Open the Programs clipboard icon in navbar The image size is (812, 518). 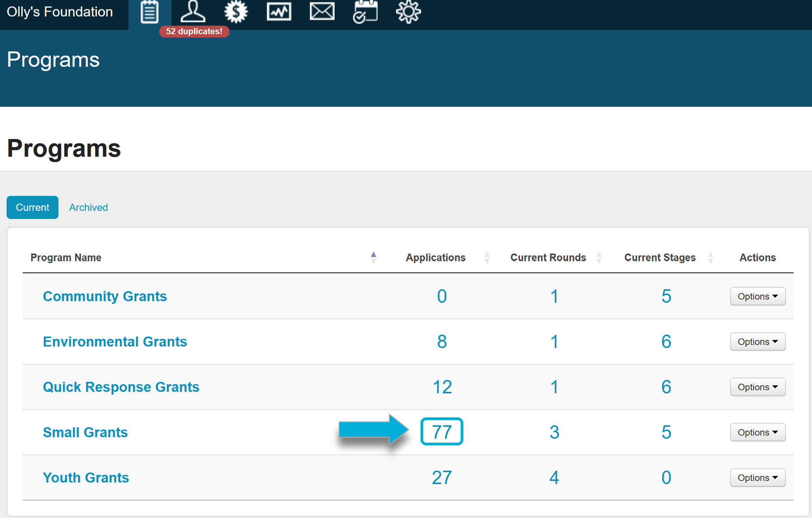[149, 12]
